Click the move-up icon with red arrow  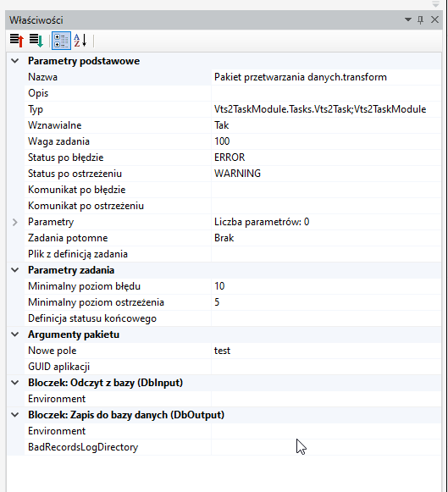pos(17,41)
